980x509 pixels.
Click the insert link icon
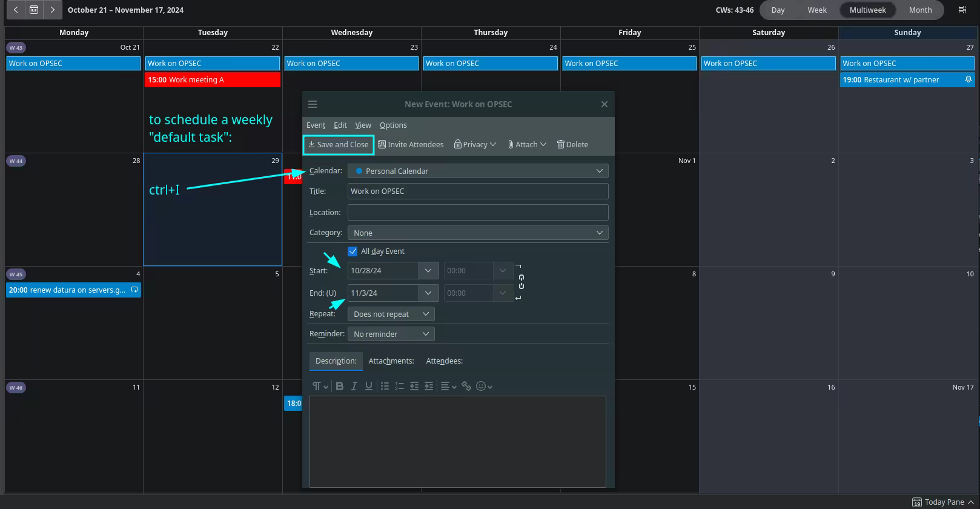pyautogui.click(x=466, y=386)
